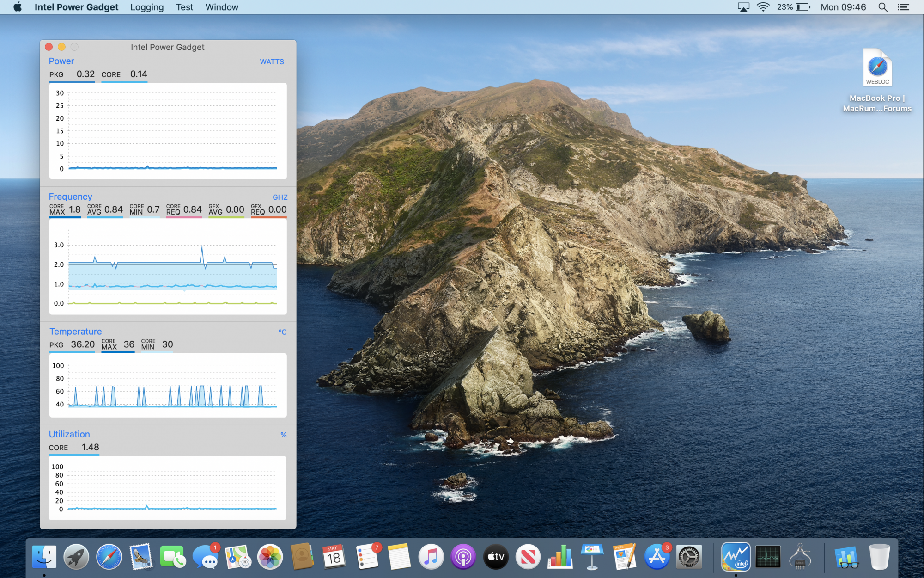Click the Apple menu logo
The image size is (924, 578).
[18, 7]
